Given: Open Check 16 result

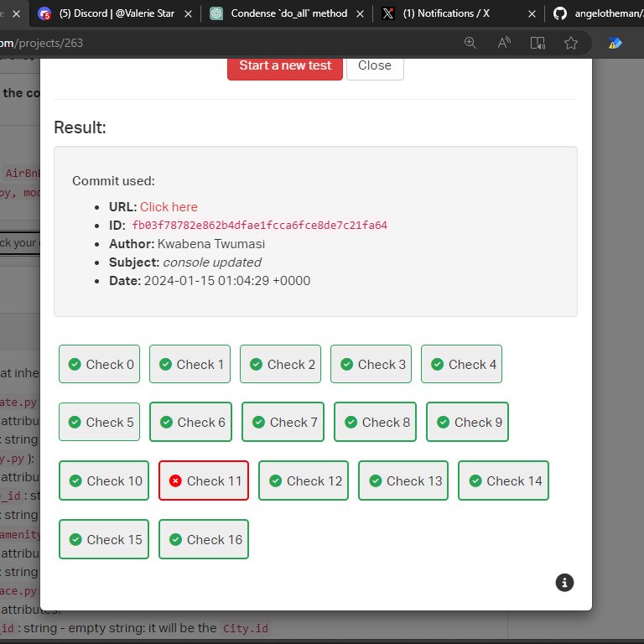Looking at the screenshot, I should coord(204,539).
